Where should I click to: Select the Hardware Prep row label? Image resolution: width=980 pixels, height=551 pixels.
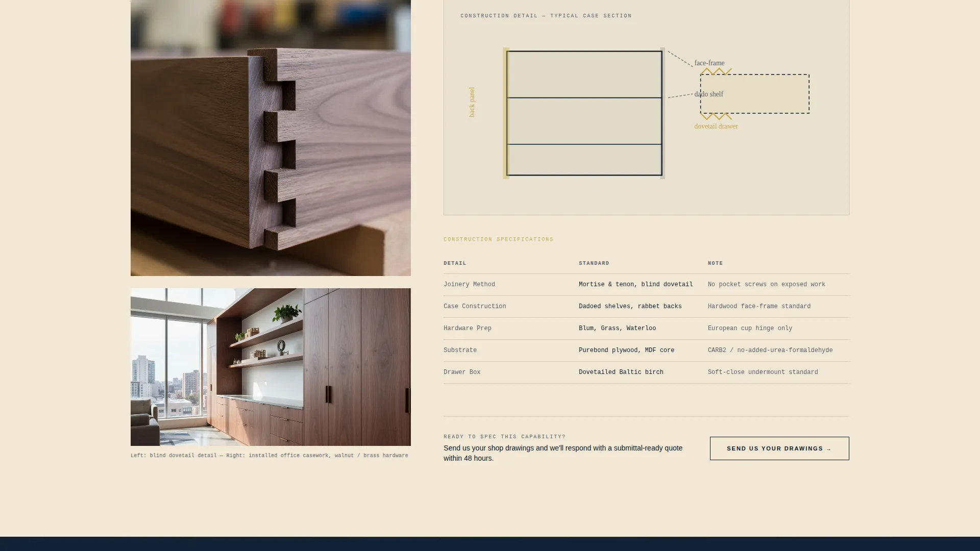[468, 329]
